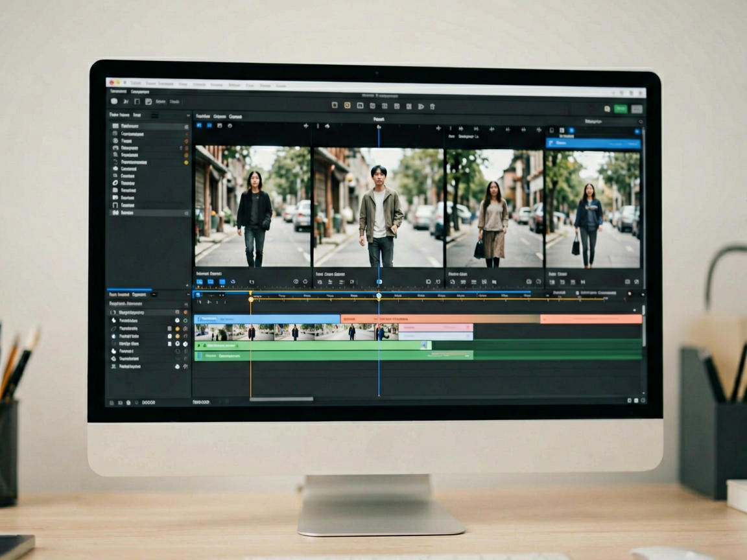Select the orange-highlighted icon in center toolbar
This screenshot has width=747, height=560.
tap(348, 105)
